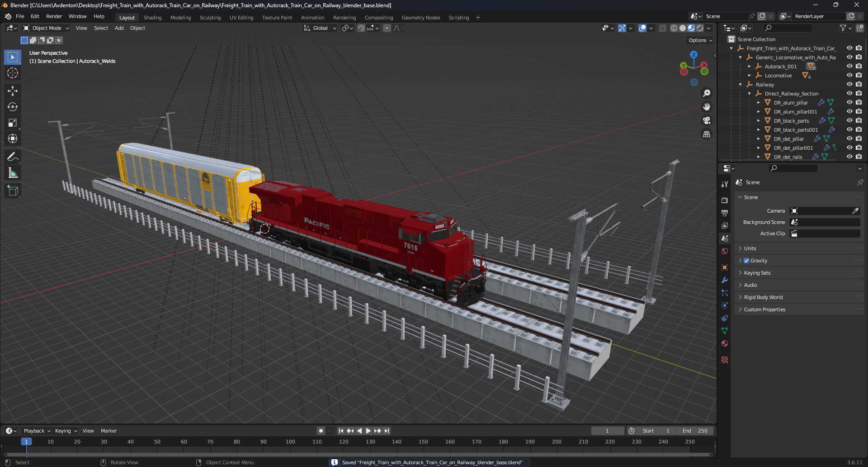Image resolution: width=868 pixels, height=467 pixels.
Task: Switch to the UV Editing workspace tab
Action: (241, 18)
